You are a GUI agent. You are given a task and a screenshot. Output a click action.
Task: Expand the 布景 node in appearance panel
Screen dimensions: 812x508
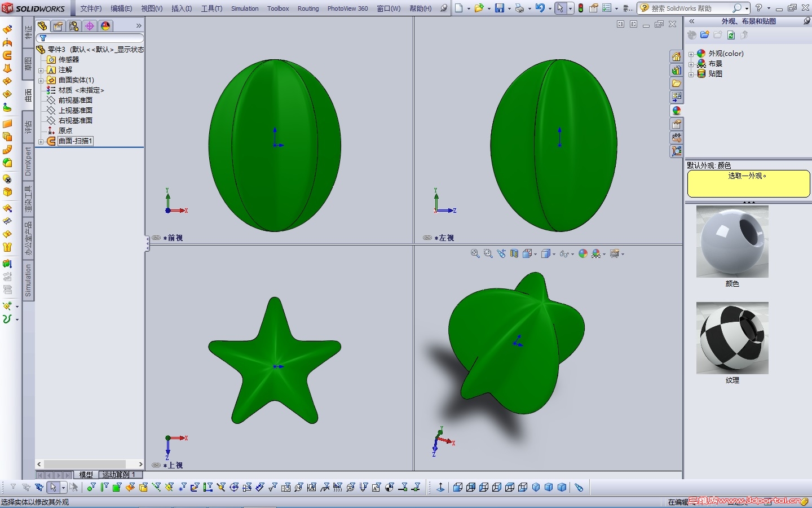tap(691, 64)
